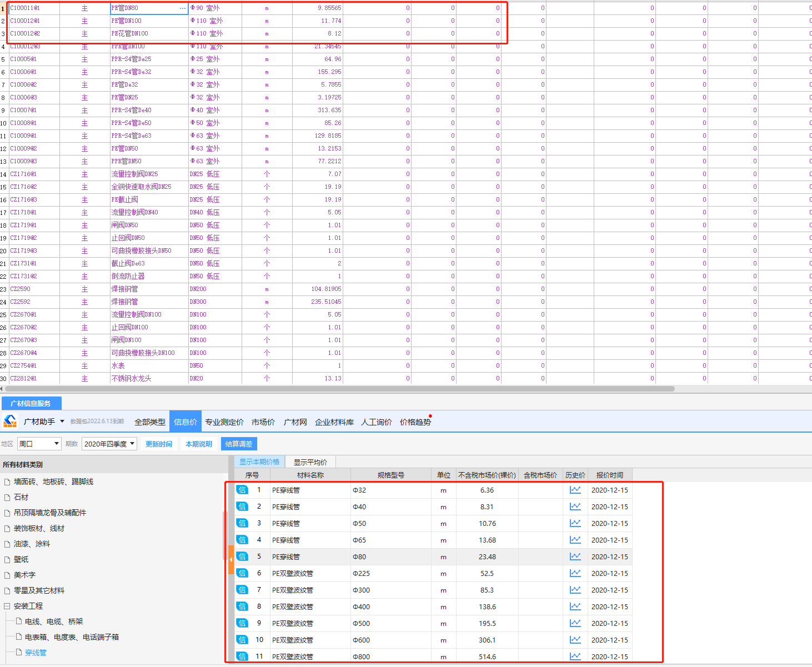The width and height of the screenshot is (812, 667).
Task: Select the 零星及其它材料 category
Action: pos(39,590)
